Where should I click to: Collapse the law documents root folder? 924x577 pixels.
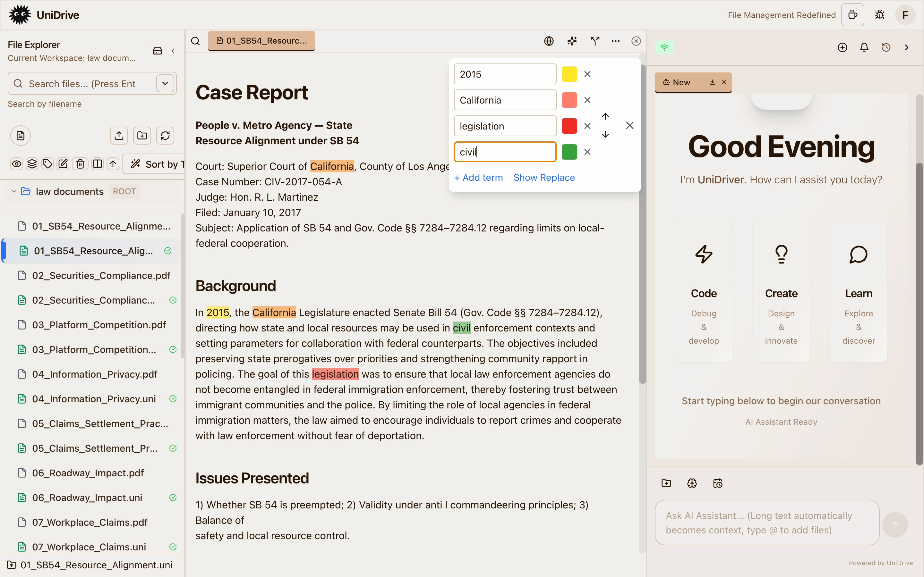tap(14, 191)
